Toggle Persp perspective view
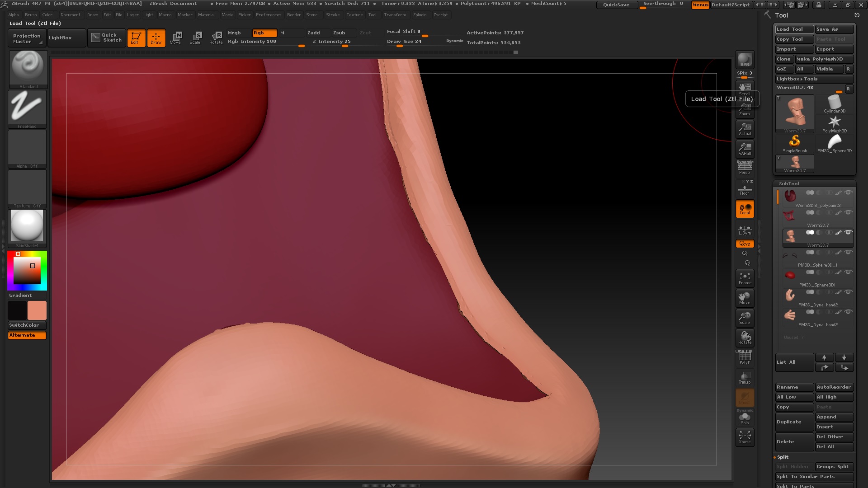The width and height of the screenshot is (868, 488). click(745, 168)
